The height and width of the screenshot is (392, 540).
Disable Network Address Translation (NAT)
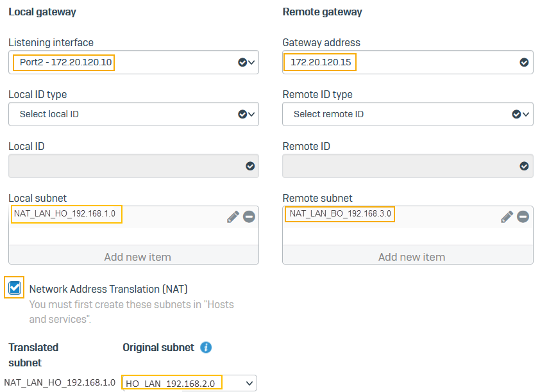click(x=14, y=288)
